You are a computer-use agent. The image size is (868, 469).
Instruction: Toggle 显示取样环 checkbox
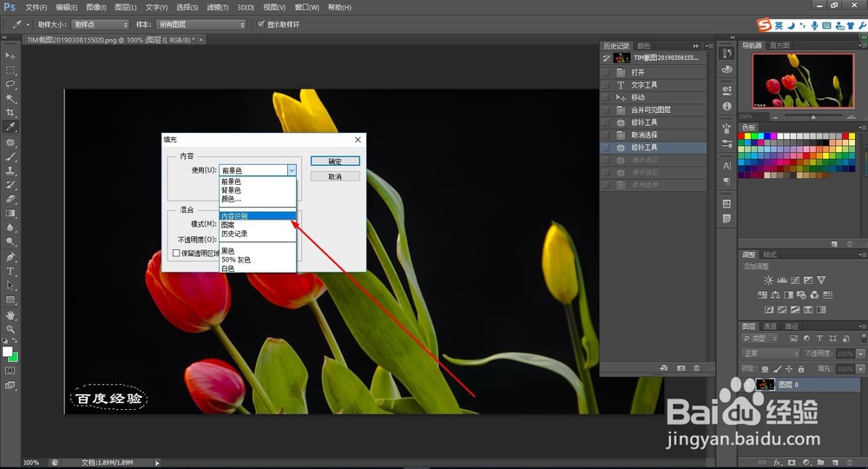pos(261,23)
